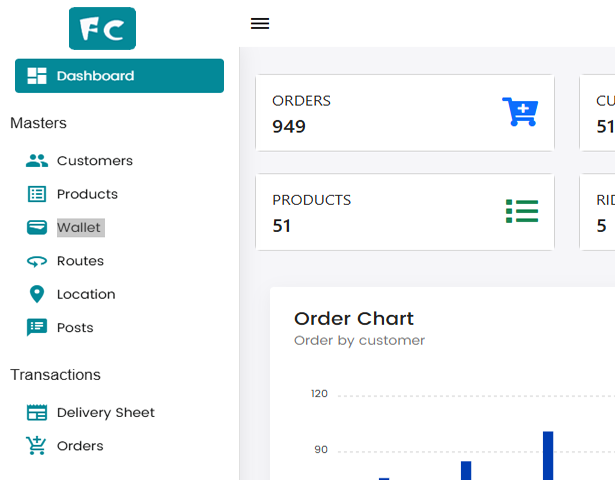Click the Delivery Sheet table icon
The width and height of the screenshot is (615, 480).
(x=37, y=413)
